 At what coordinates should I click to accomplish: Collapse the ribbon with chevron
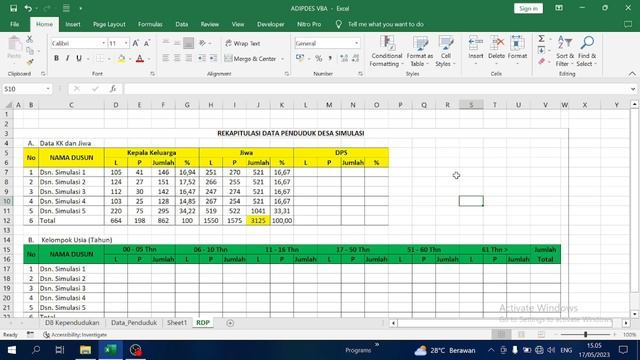pyautogui.click(x=632, y=74)
